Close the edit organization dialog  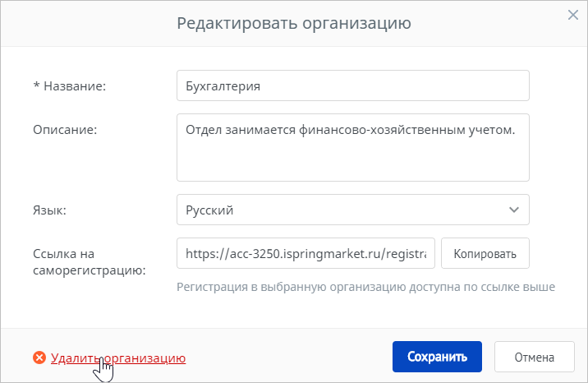573,15
